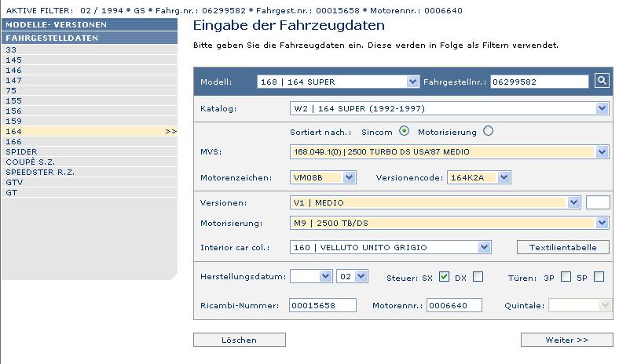630x364 pixels.
Task: Click the Weiter >> button
Action: tap(566, 340)
